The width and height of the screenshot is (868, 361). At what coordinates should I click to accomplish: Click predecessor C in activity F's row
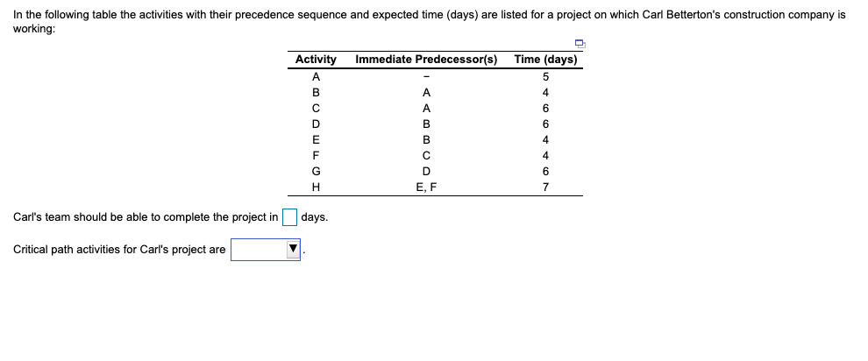pos(426,155)
